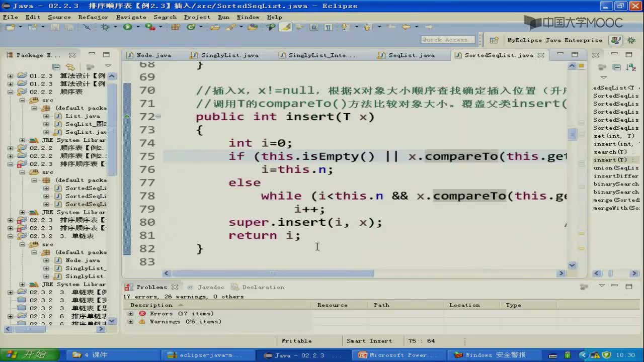Open the Navigate menu
The width and height of the screenshot is (644, 362).
tap(131, 17)
